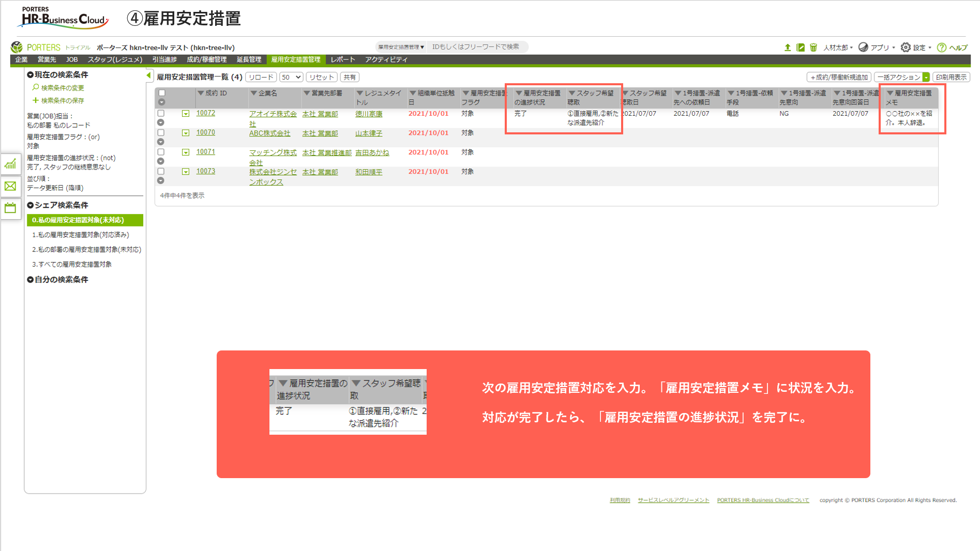Open the 雇用安定措置管理 search scope dropdown
Screen dimensions: 980x551
401,47
